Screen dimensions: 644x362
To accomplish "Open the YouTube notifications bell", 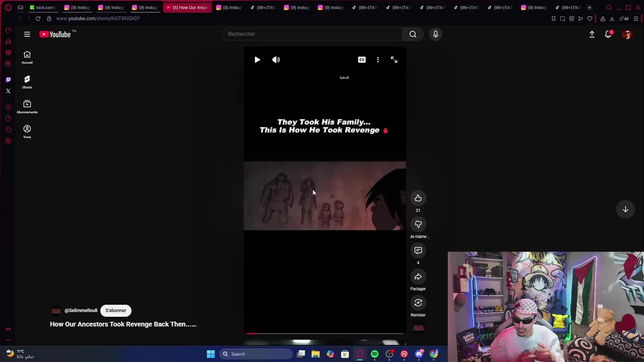I will point(608,34).
